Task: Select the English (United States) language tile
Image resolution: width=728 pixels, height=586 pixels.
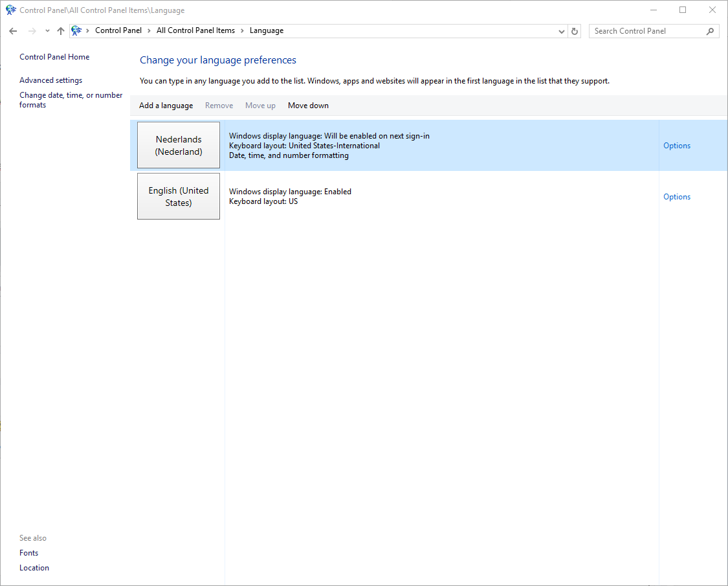Action: pos(179,196)
